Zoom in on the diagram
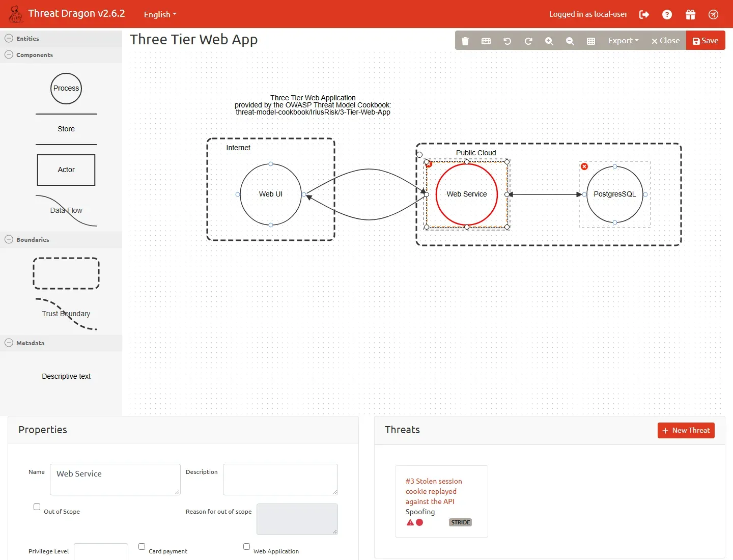 pyautogui.click(x=549, y=41)
